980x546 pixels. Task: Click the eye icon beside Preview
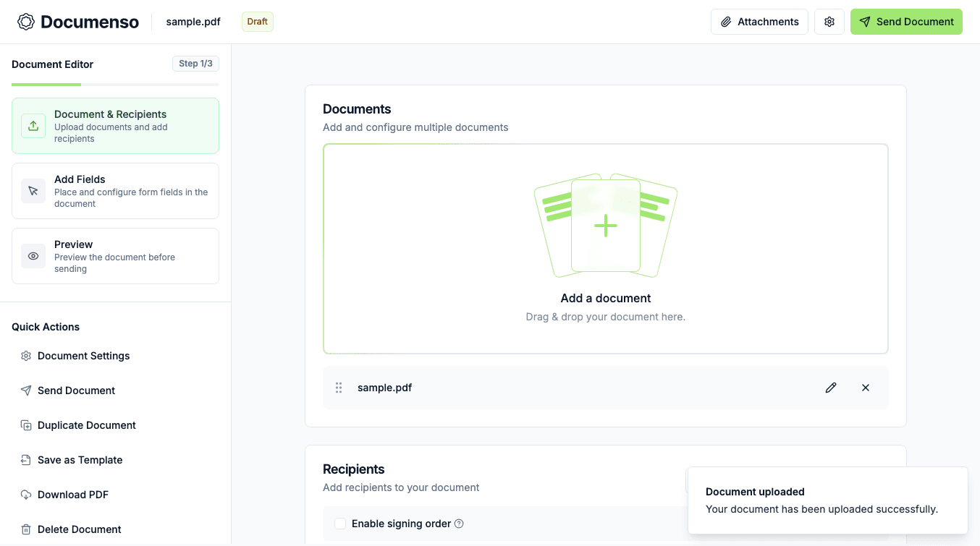[x=33, y=256]
